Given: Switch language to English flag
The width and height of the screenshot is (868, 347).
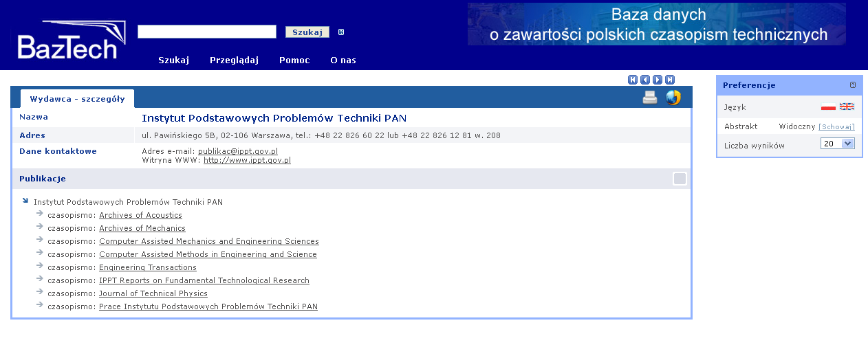Looking at the screenshot, I should pyautogui.click(x=847, y=107).
